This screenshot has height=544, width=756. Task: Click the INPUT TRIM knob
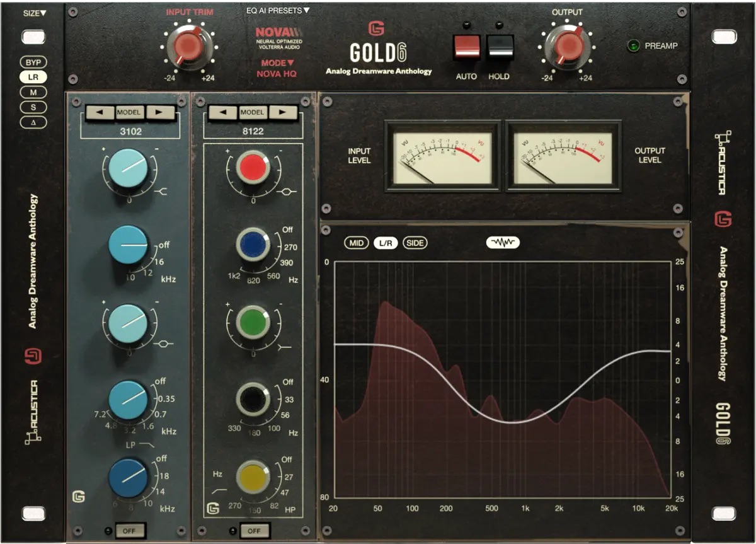[189, 47]
